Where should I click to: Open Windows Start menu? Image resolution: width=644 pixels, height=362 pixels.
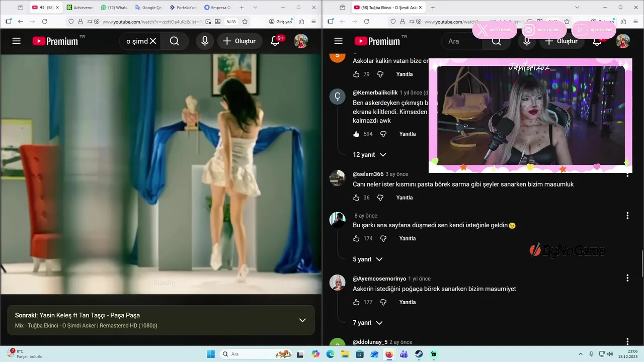tap(211, 354)
